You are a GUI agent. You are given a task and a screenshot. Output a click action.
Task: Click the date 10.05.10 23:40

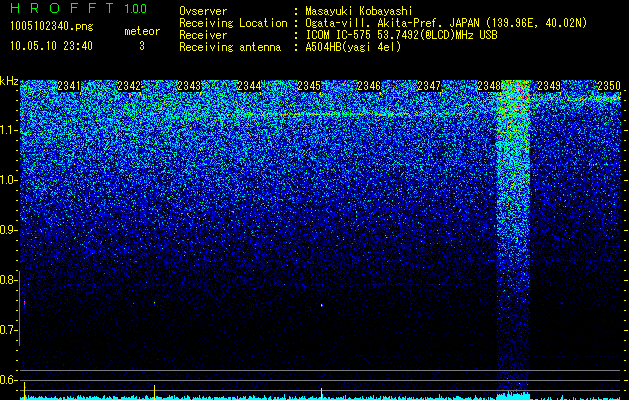click(51, 46)
